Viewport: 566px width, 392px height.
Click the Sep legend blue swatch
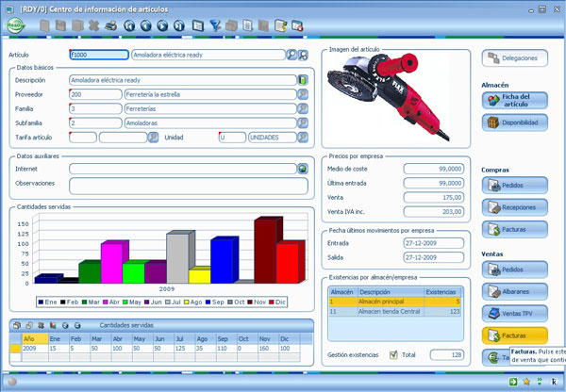pyautogui.click(x=208, y=302)
